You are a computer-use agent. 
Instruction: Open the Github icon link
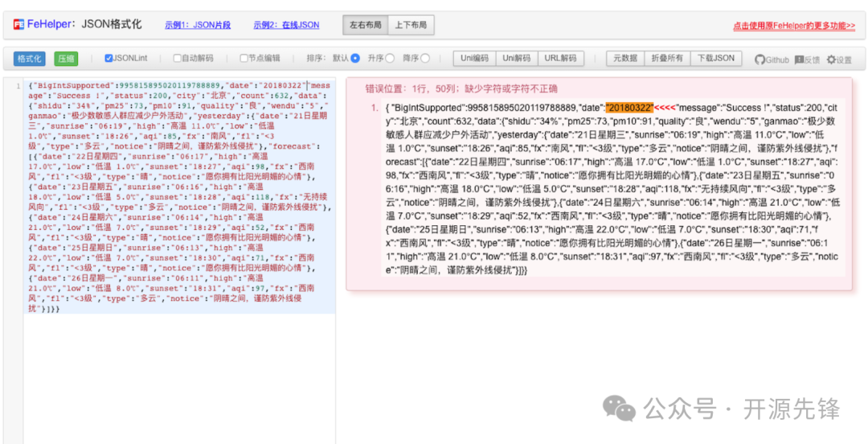(760, 60)
